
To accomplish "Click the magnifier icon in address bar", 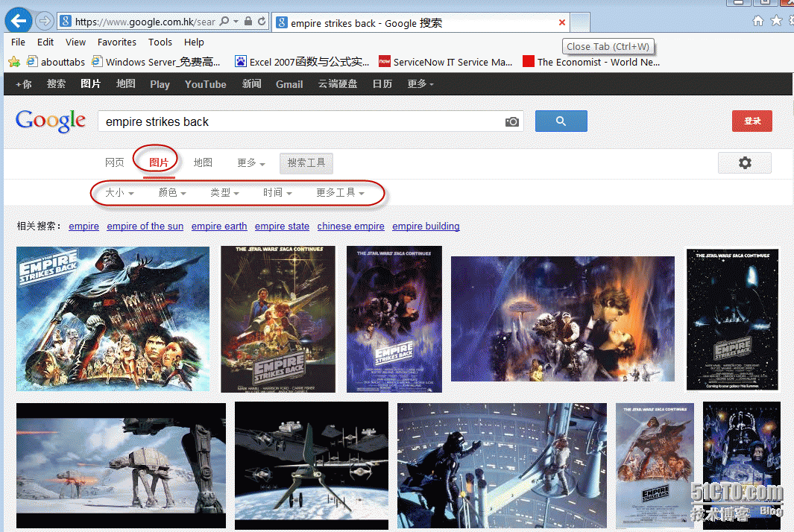I will pyautogui.click(x=224, y=22).
